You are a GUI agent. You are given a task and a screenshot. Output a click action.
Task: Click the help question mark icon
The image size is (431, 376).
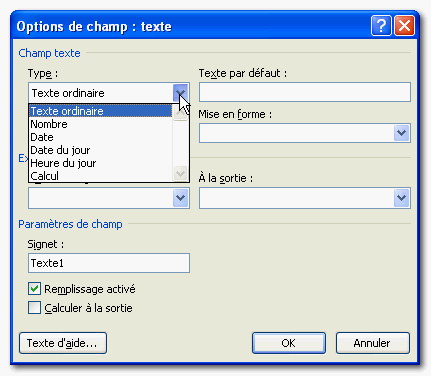pos(381,26)
